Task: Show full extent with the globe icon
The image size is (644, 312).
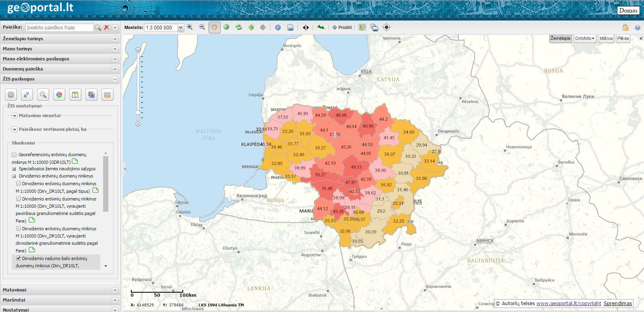Action: 226,27
